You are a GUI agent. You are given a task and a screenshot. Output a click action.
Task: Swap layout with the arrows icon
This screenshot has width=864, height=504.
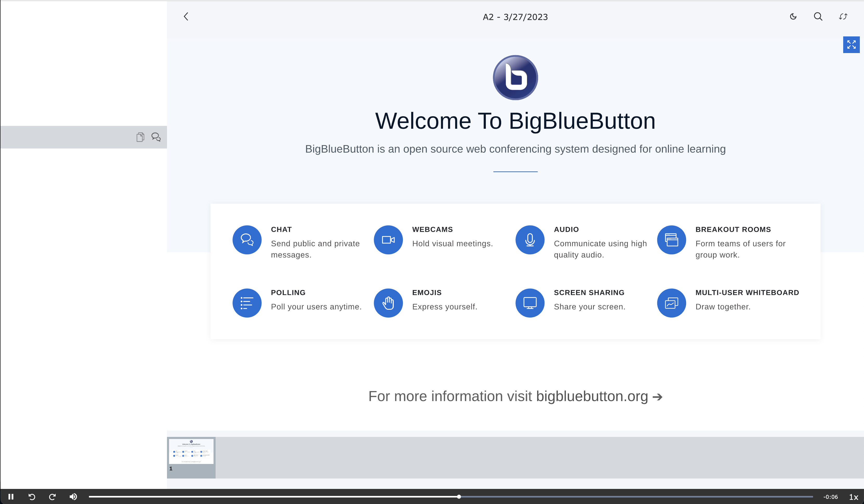(843, 16)
